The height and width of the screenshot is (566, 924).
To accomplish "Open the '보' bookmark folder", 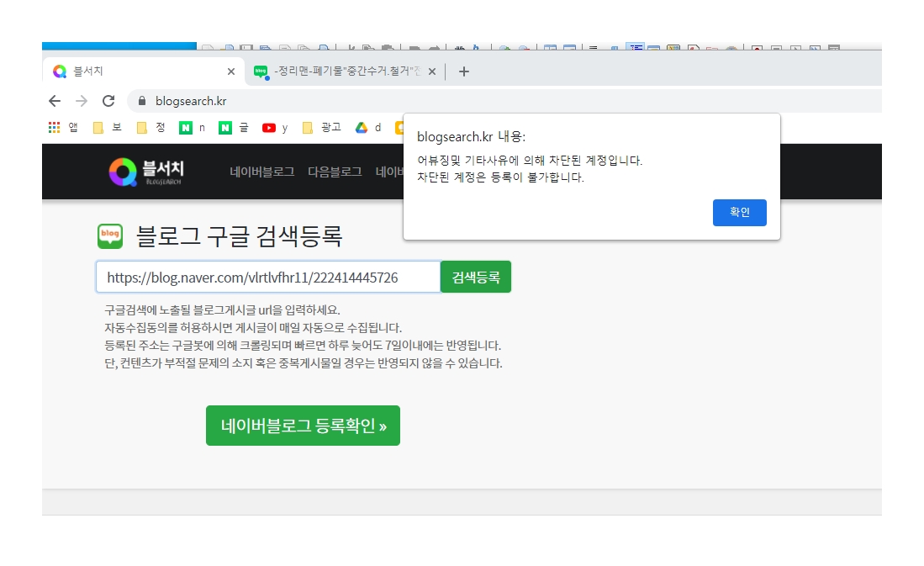I will pyautogui.click(x=108, y=127).
